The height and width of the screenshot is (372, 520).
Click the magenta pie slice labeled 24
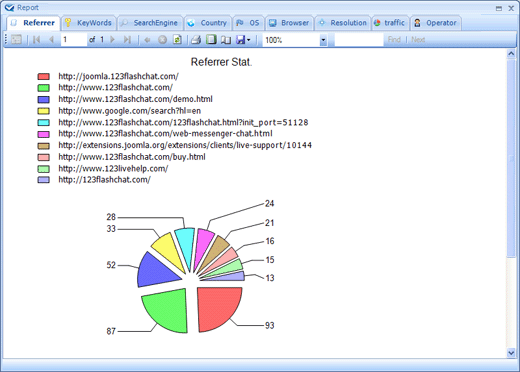coord(203,246)
